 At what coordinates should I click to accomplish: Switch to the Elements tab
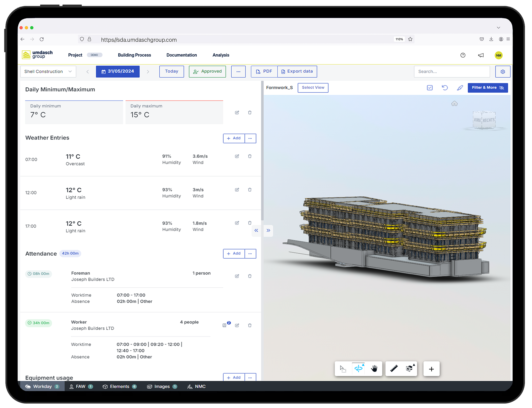pos(119,386)
